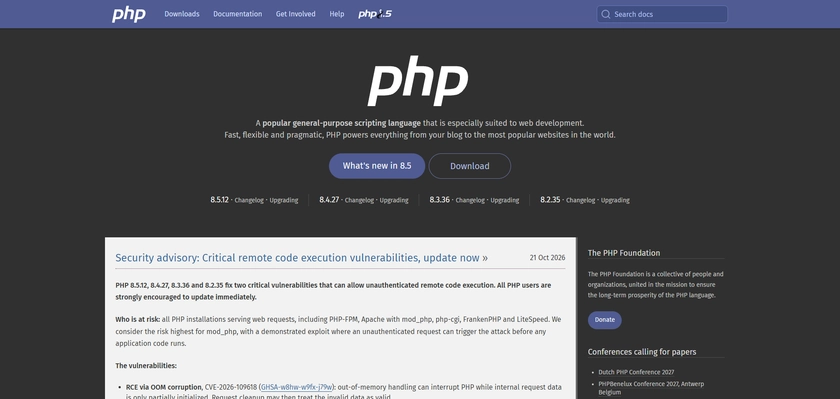Viewport: 840px width, 399px height.
Task: Open the Get Involved menu item
Action: pos(296,14)
